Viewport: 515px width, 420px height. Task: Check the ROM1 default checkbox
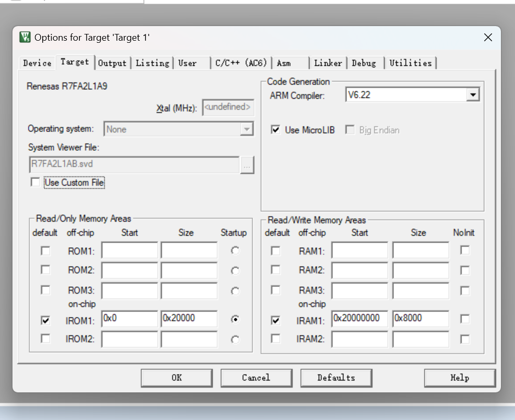[x=45, y=251]
